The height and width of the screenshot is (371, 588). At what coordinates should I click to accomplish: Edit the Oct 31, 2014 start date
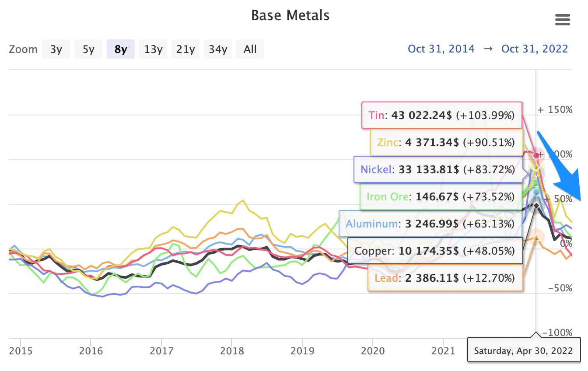441,49
